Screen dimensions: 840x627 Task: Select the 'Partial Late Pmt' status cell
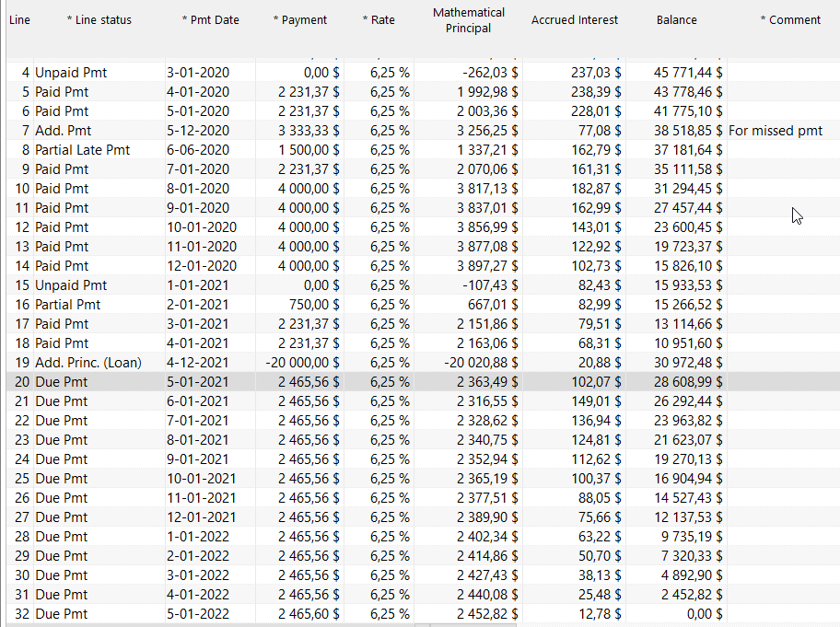[99, 150]
